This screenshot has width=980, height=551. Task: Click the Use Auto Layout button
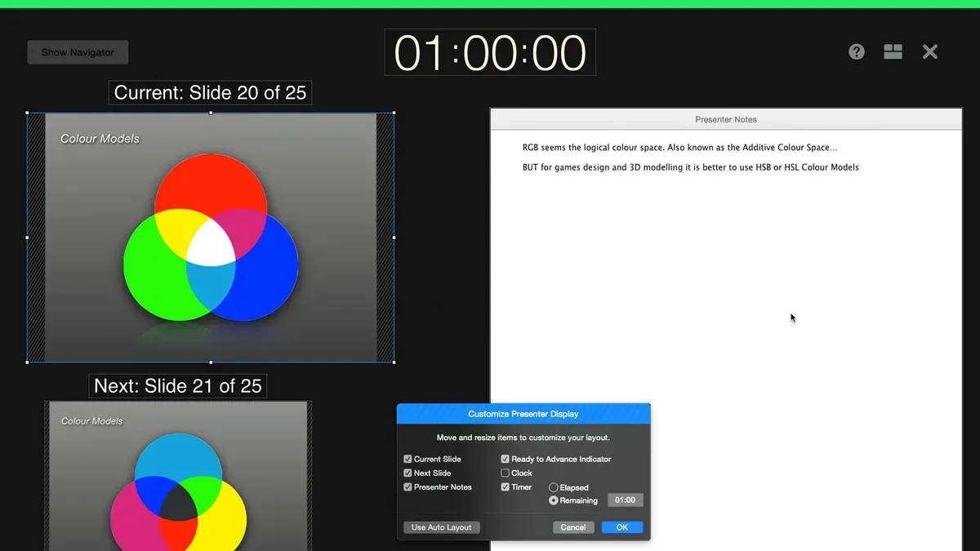[x=441, y=527]
